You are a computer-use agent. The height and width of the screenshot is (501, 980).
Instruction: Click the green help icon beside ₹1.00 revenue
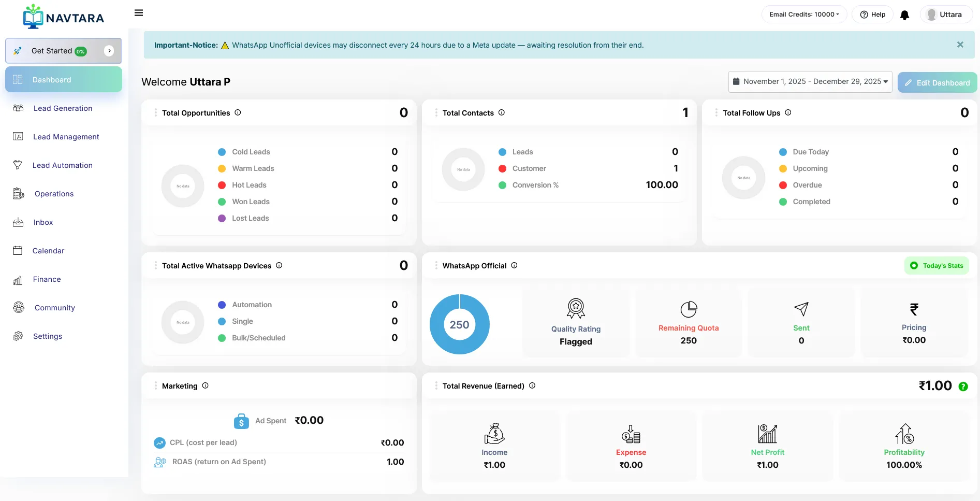(x=963, y=387)
